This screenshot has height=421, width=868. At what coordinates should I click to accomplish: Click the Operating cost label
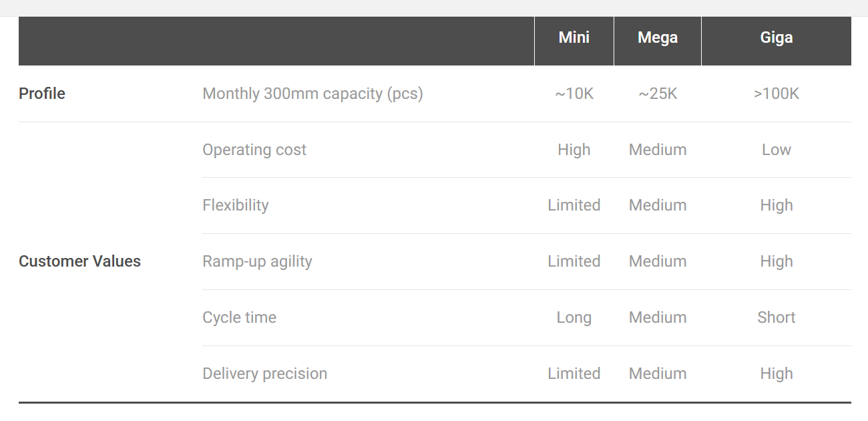[254, 150]
